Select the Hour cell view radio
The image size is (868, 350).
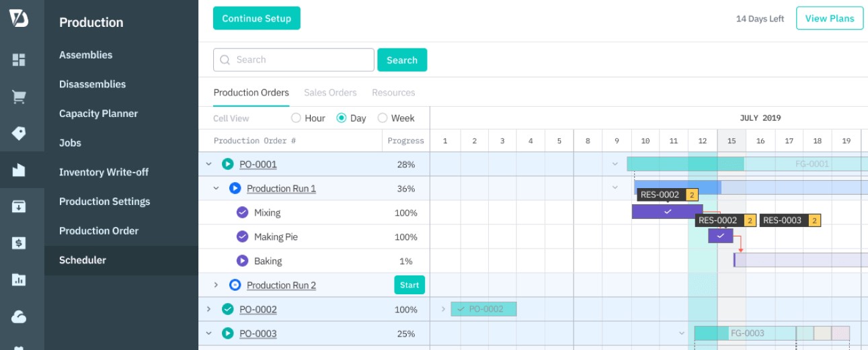tap(296, 118)
